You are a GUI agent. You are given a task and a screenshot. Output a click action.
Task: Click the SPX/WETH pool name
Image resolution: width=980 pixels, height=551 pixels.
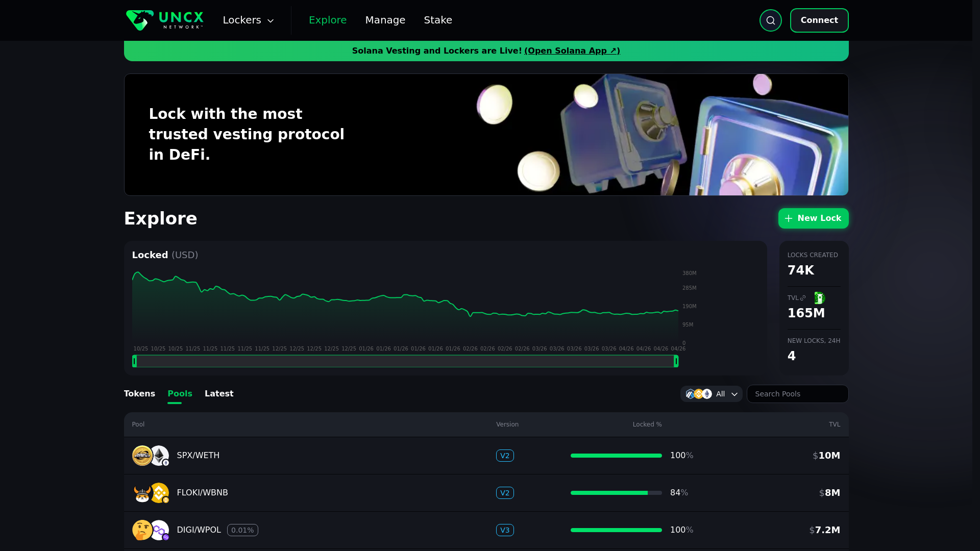(x=198, y=456)
